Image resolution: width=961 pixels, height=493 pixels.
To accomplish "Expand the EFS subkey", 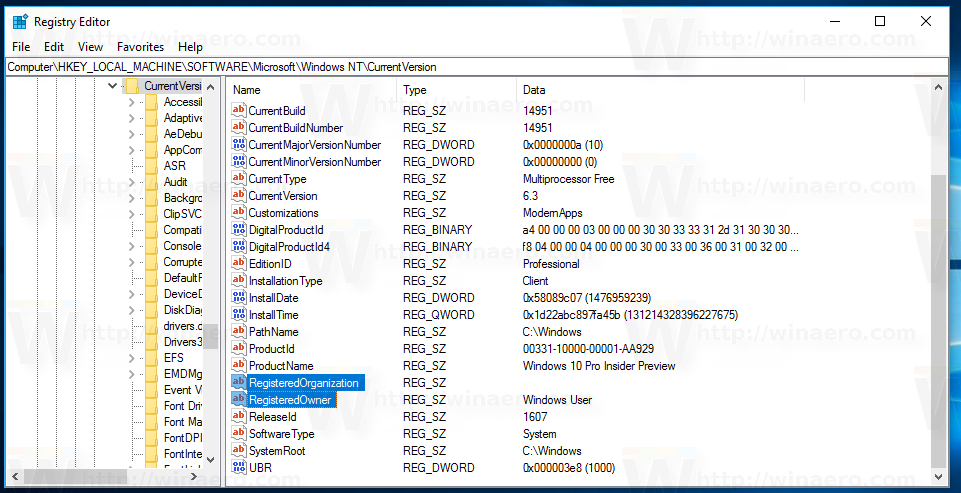I will (x=132, y=357).
